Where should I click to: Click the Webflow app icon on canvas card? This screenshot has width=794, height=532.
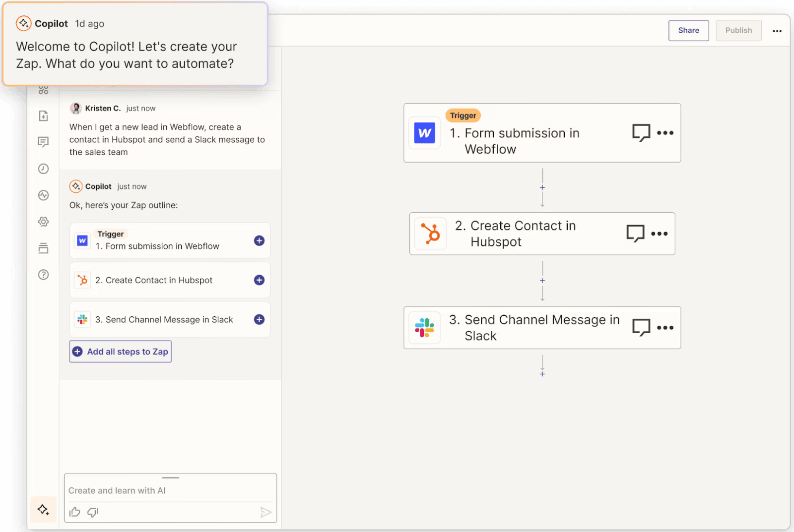click(x=425, y=133)
